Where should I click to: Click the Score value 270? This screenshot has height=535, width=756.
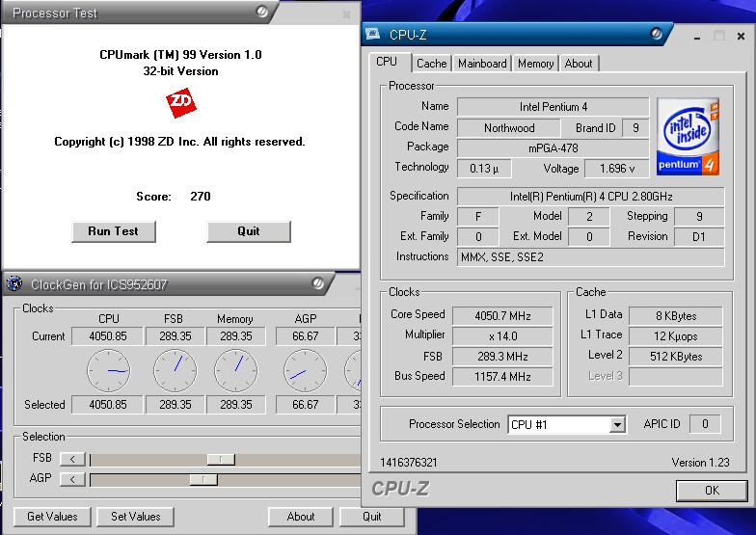201,197
